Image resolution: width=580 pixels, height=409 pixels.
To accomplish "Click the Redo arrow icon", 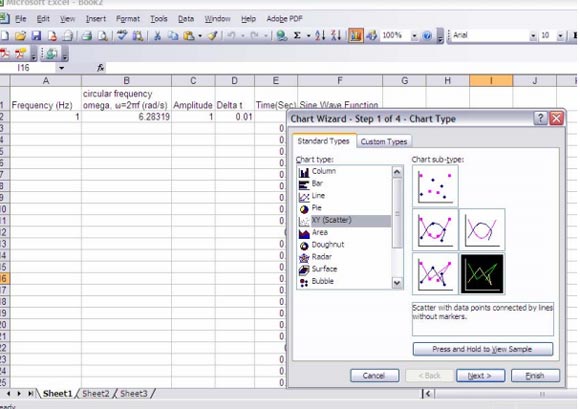I will click(254, 36).
